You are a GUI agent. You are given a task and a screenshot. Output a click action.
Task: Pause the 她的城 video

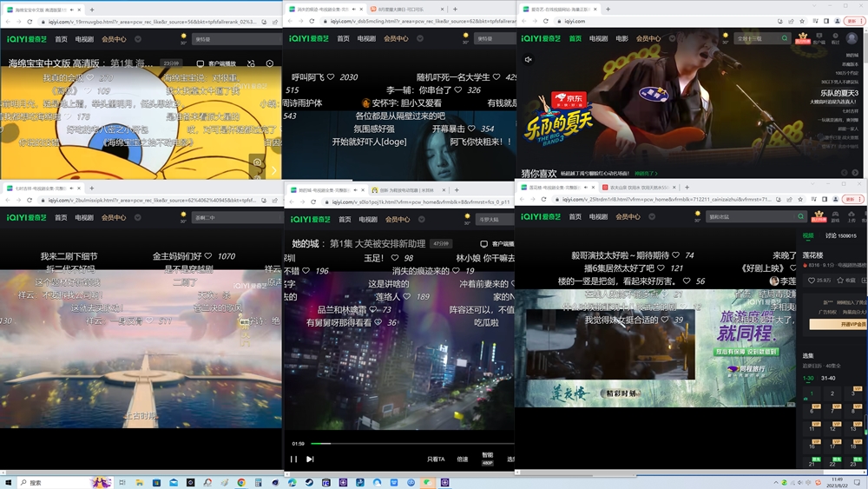(x=293, y=459)
